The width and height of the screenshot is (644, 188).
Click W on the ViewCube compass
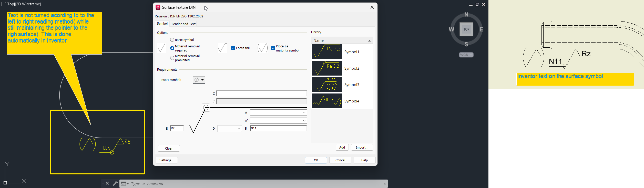[x=452, y=29]
